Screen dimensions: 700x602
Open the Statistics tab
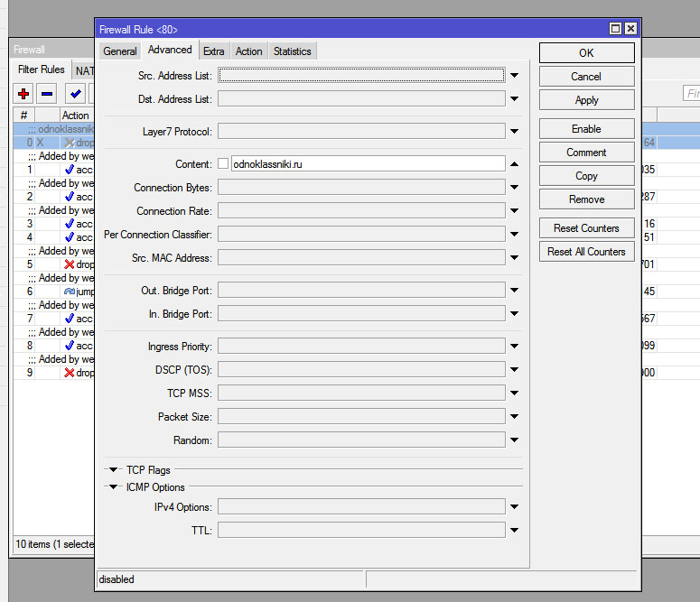292,51
